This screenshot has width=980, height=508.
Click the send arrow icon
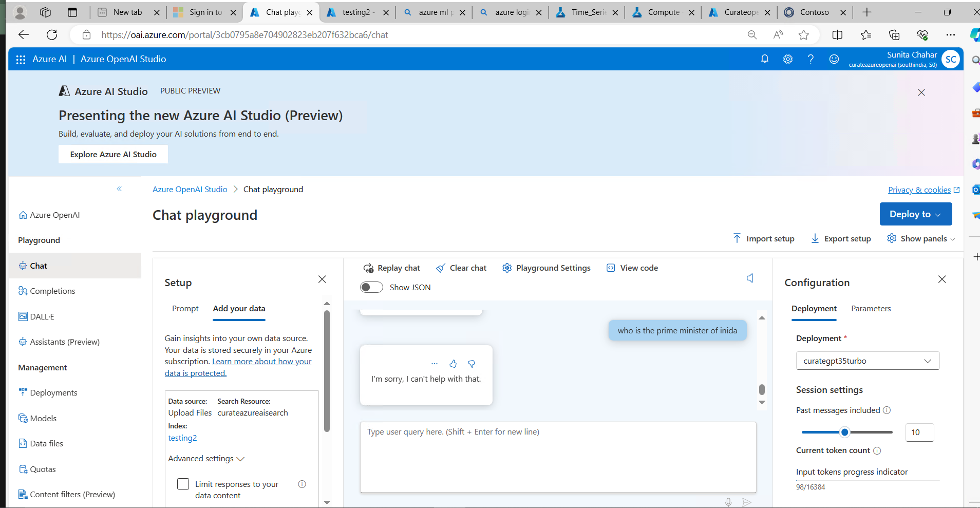(x=747, y=502)
